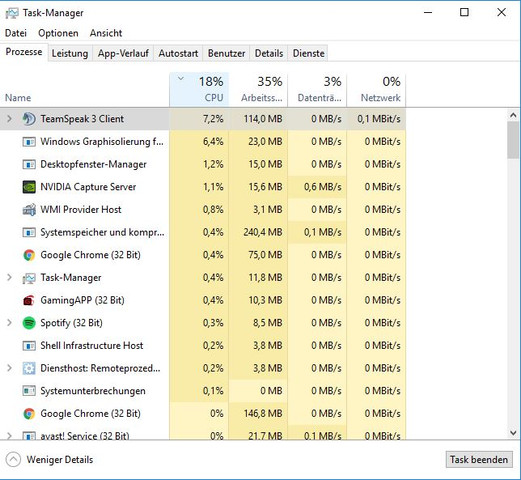Expand the TeamSpeak 3 Client group

click(9, 119)
